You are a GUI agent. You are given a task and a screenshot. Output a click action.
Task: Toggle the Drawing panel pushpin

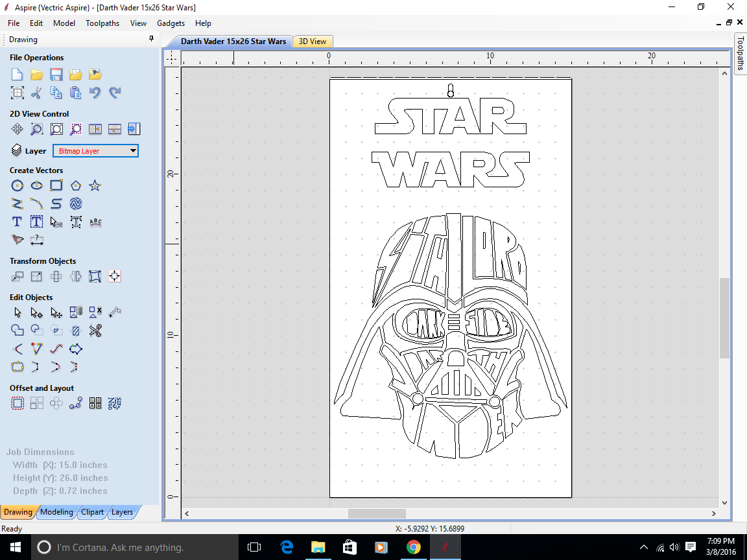click(x=151, y=38)
